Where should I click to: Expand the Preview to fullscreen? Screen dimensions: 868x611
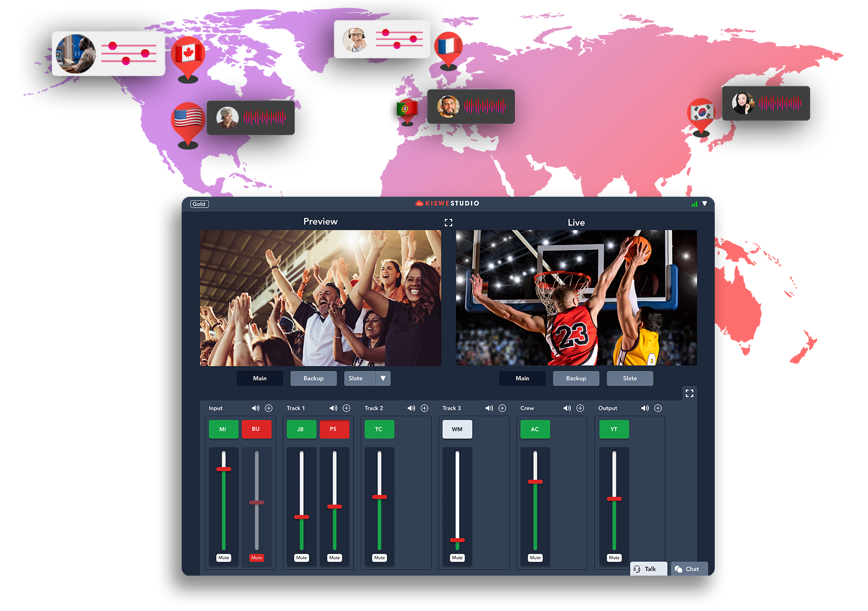pyautogui.click(x=448, y=222)
